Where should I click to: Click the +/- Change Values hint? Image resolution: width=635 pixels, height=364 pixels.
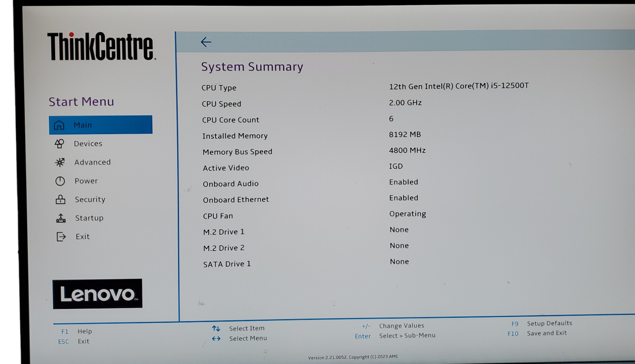click(393, 326)
